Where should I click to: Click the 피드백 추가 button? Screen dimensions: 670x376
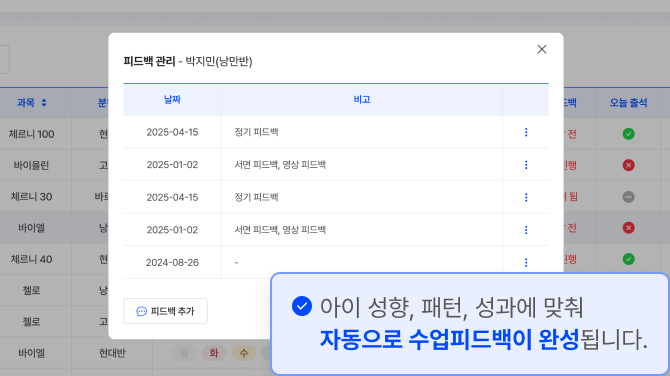point(165,311)
